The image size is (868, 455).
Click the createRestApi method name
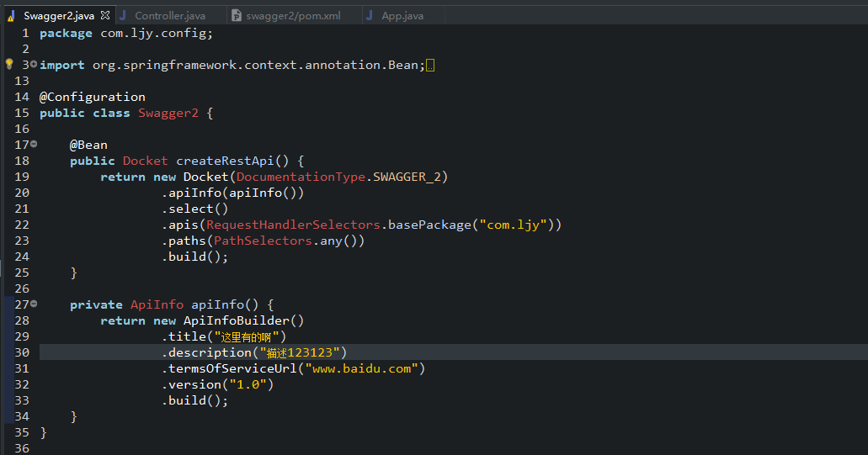click(225, 161)
